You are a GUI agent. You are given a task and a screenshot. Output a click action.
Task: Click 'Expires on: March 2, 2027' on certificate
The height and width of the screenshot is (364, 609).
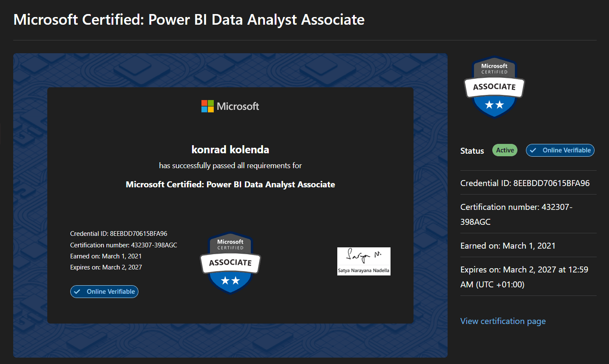tap(106, 267)
